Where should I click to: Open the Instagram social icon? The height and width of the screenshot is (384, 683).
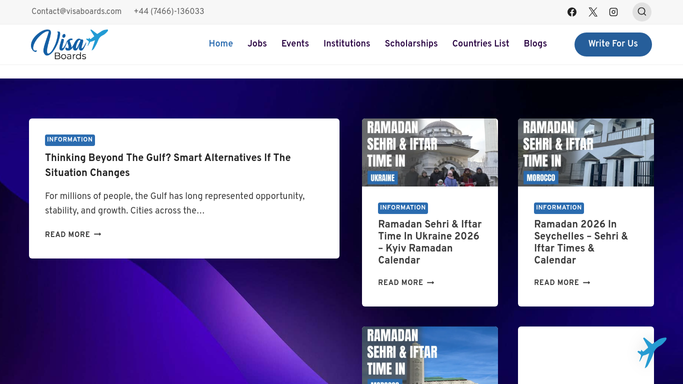point(613,12)
